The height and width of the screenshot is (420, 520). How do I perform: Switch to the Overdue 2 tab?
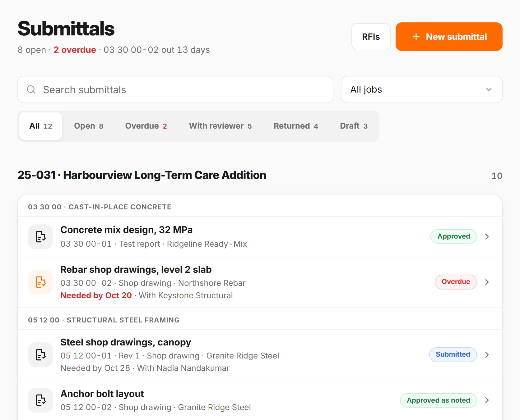[x=146, y=126]
